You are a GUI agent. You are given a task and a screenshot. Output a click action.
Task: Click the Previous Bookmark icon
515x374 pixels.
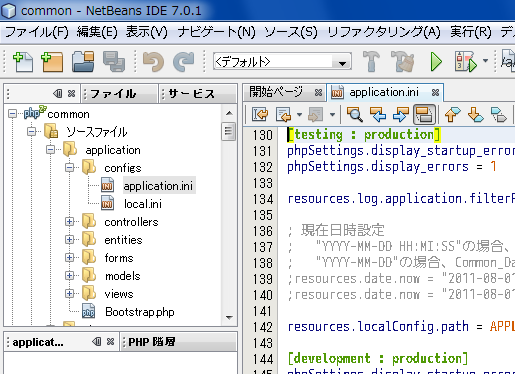[x=453, y=114]
